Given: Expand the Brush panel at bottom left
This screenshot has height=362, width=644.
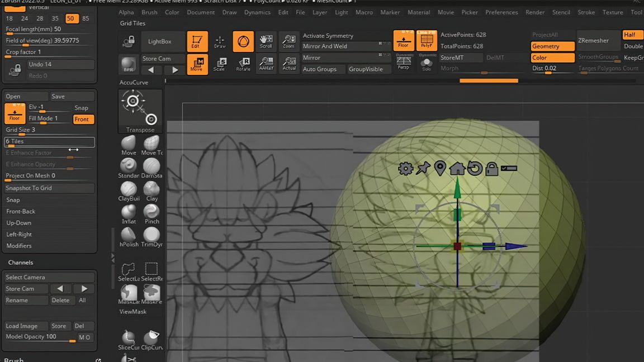Looking at the screenshot, I should (13, 360).
